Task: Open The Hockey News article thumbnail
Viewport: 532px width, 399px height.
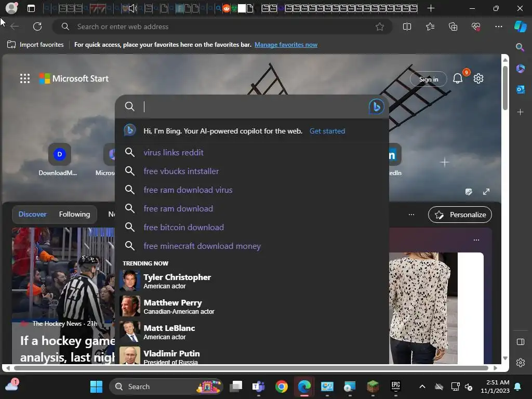Action: pyautogui.click(x=63, y=274)
